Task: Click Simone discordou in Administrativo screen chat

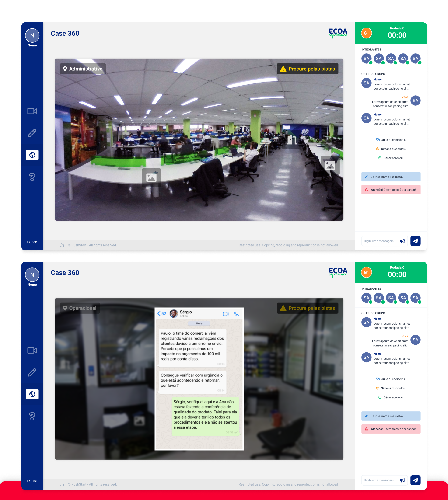Action: (x=391, y=149)
